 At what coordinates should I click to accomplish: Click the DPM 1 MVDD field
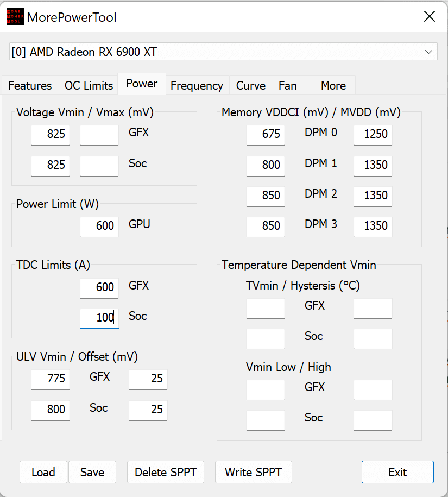tap(373, 166)
